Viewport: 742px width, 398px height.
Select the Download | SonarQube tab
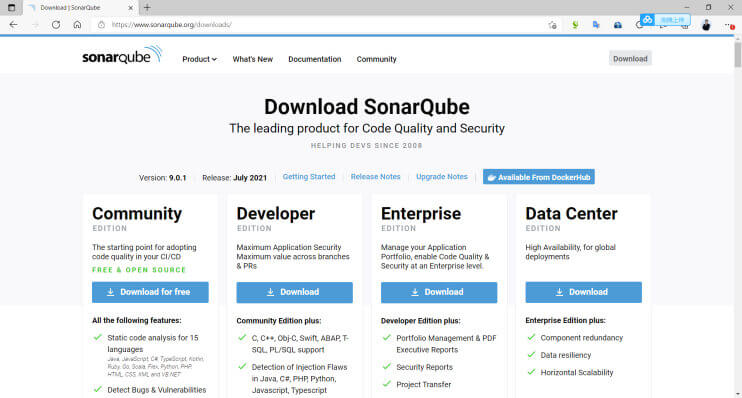(80, 8)
